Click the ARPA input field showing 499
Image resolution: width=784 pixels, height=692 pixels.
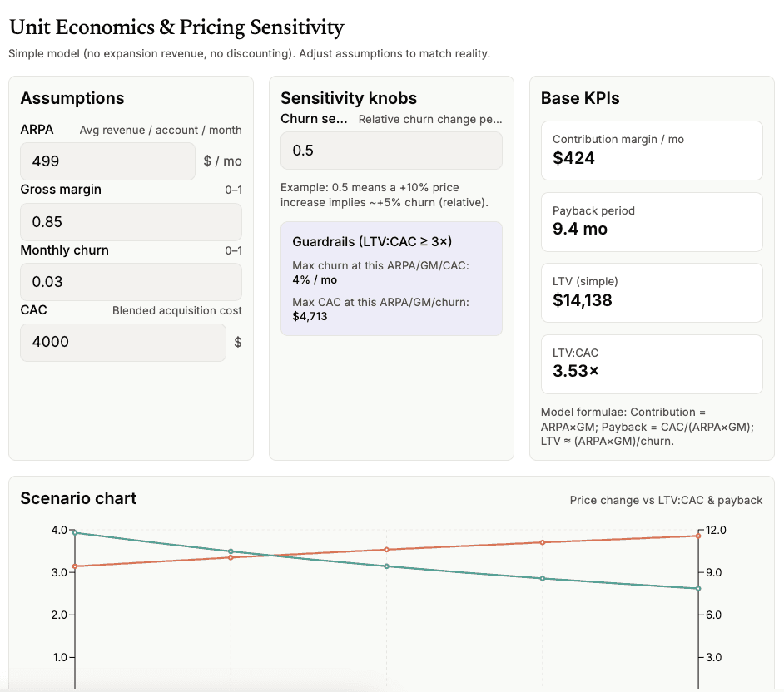107,161
